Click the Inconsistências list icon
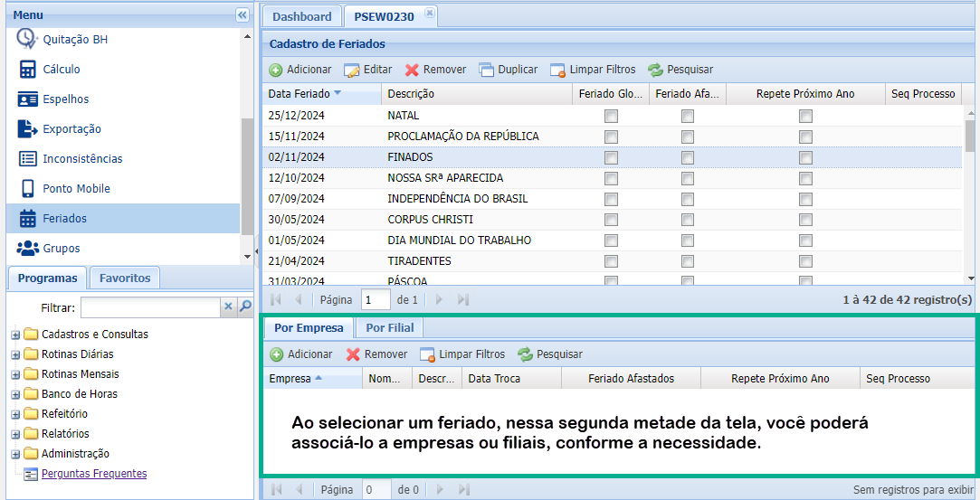The image size is (980, 500). pyautogui.click(x=27, y=159)
